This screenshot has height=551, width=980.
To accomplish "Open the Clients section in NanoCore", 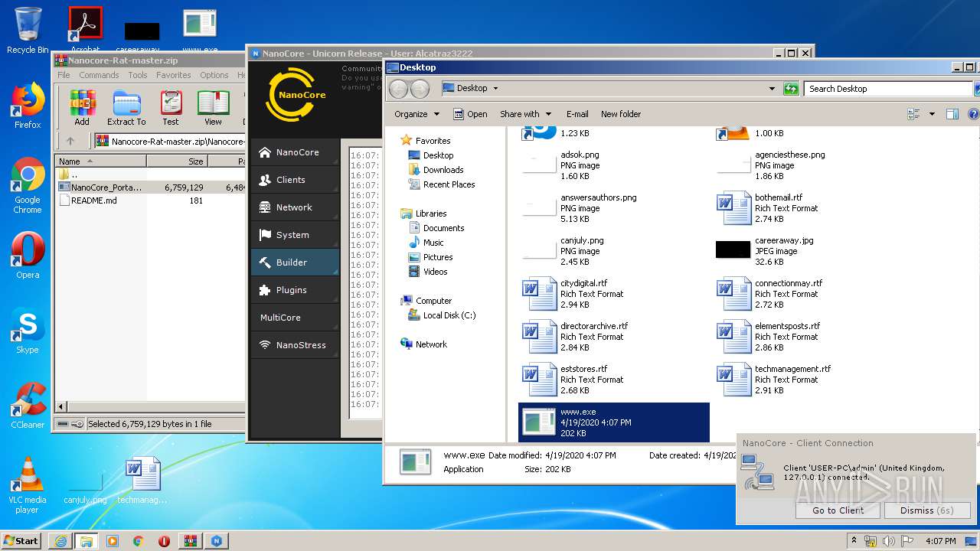I will (295, 180).
